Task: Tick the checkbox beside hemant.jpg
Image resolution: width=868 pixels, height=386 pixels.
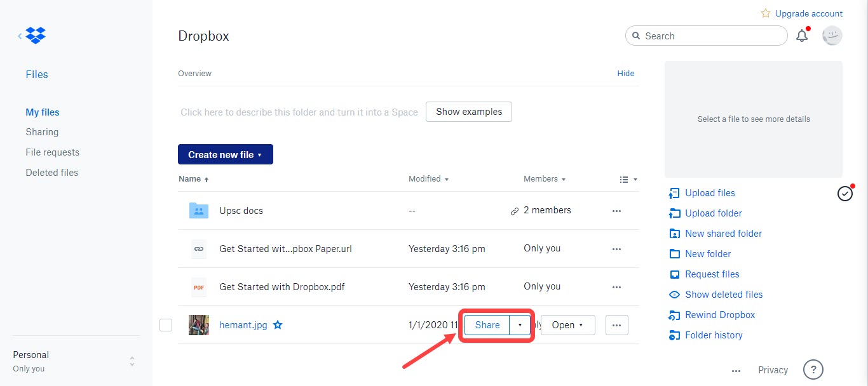Action: 166,325
